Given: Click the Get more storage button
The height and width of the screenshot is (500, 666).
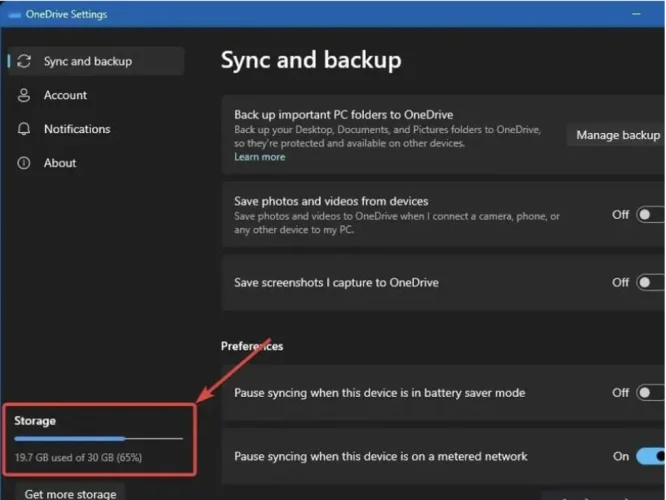Looking at the screenshot, I should coord(70,493).
